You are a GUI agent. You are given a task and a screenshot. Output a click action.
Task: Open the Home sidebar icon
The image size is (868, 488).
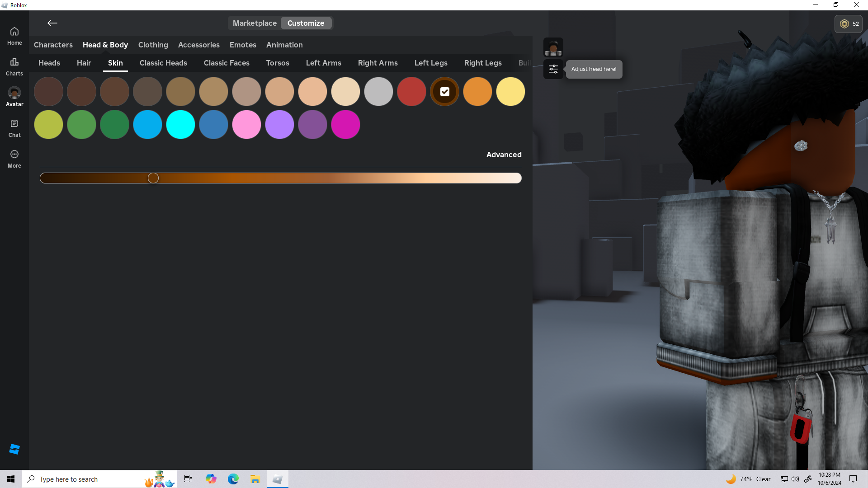(14, 36)
